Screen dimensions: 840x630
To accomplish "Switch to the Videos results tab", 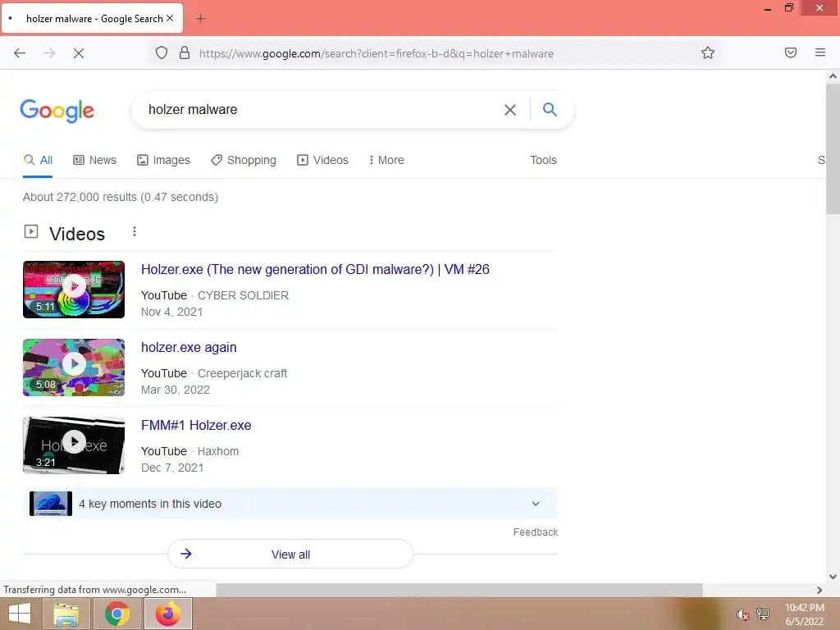I will point(322,160).
